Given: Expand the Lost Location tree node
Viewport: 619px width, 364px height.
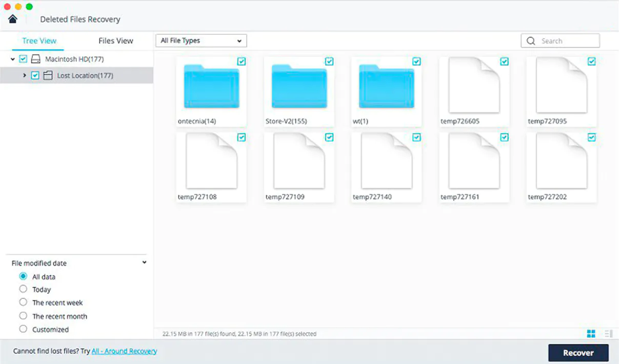Looking at the screenshot, I should [x=25, y=75].
